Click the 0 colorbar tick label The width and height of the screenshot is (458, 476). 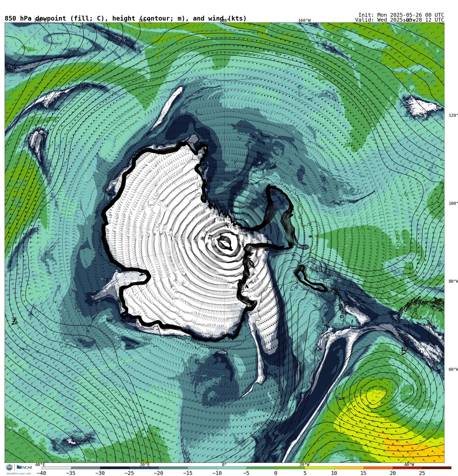tap(275, 473)
